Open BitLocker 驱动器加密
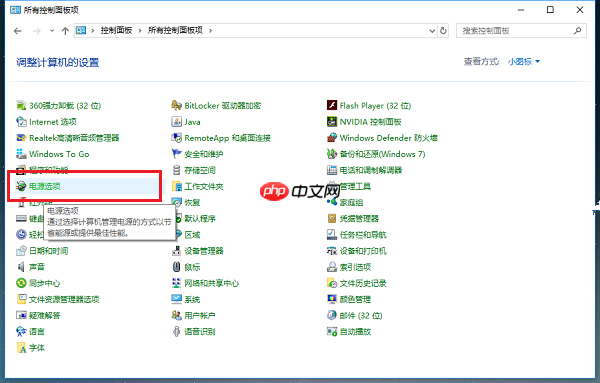Screen dimensions: 600x383 pos(216,106)
